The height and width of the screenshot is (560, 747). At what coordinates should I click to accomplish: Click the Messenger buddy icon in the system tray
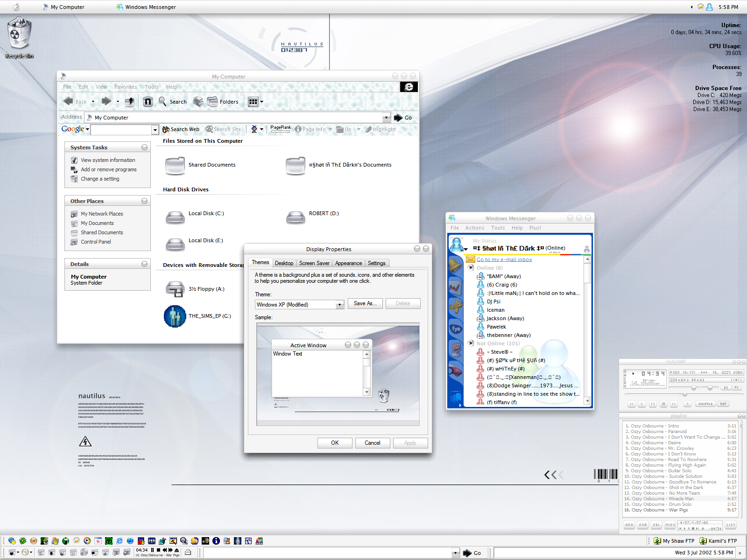710,7
